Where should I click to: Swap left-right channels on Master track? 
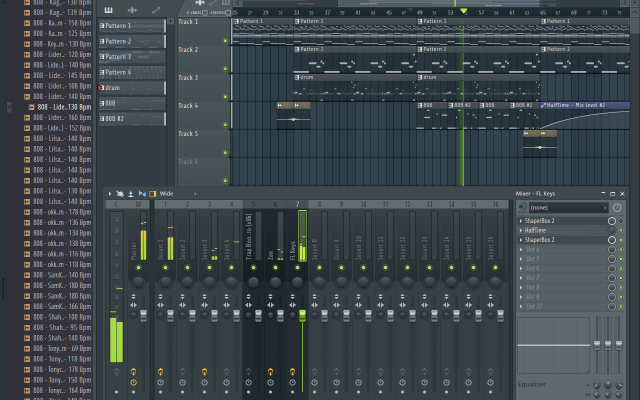(x=133, y=305)
